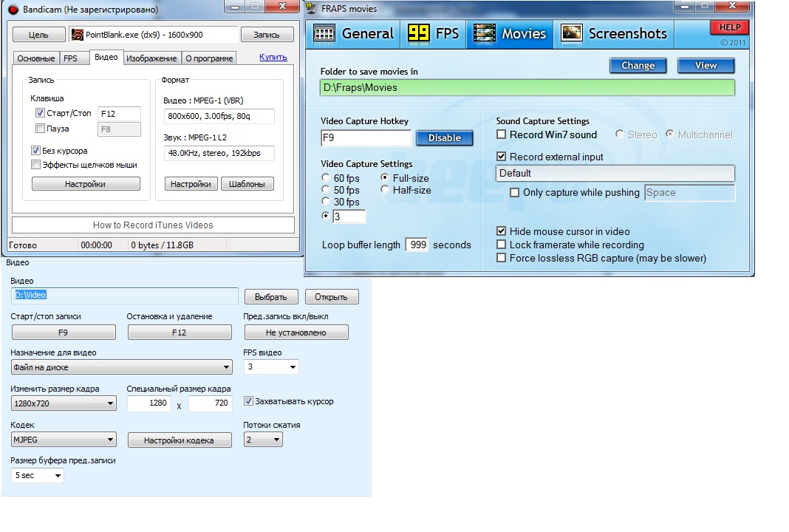Open the FPS видео dropdown
Image resolution: width=789 pixels, height=532 pixels.
(271, 367)
